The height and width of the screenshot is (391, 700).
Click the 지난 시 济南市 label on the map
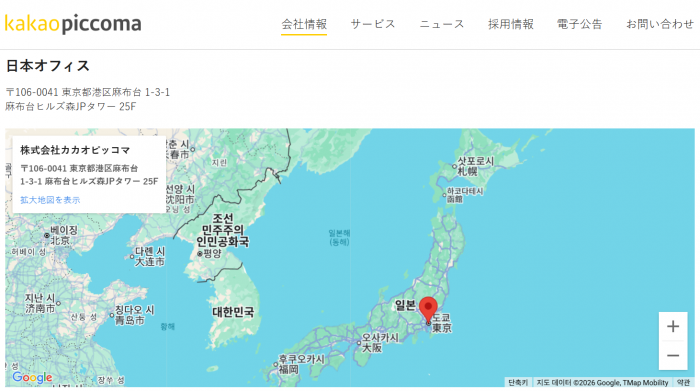40,303
